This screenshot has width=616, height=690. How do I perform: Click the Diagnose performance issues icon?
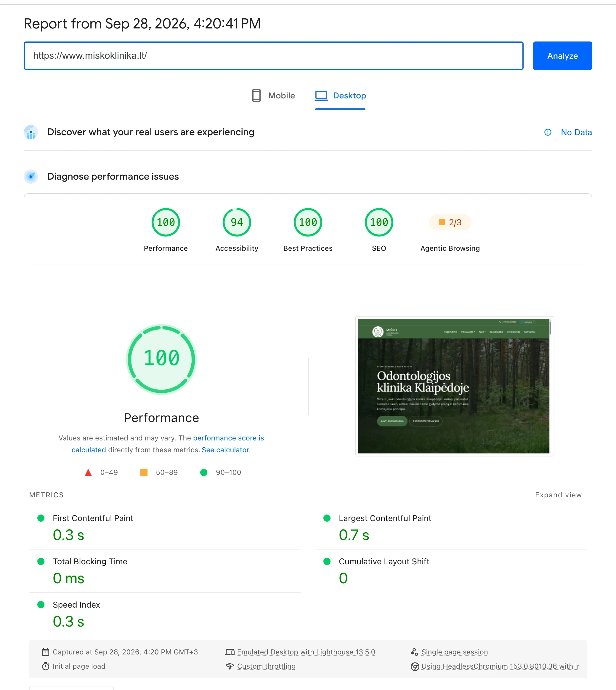(x=31, y=176)
